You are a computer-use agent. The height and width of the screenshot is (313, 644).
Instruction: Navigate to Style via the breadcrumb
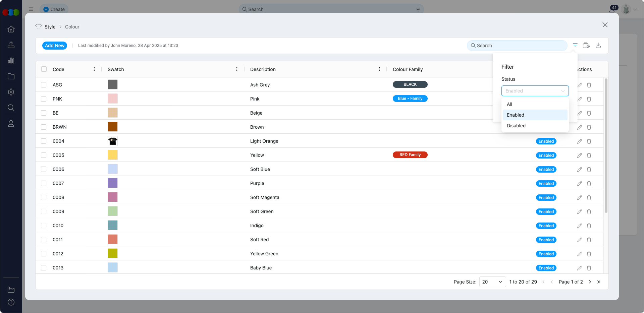[50, 27]
